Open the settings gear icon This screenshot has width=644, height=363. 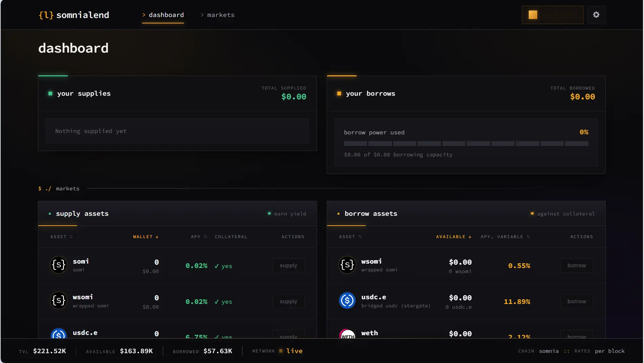coord(596,15)
